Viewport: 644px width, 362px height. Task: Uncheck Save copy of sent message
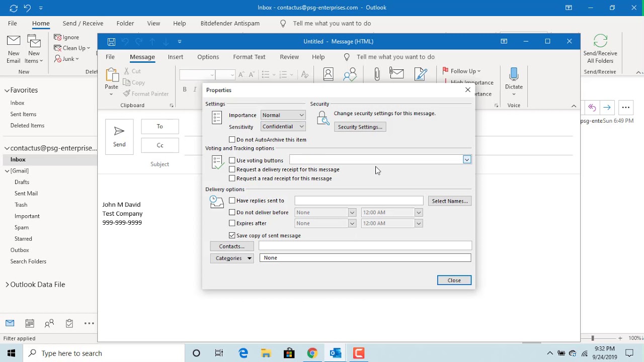click(232, 235)
